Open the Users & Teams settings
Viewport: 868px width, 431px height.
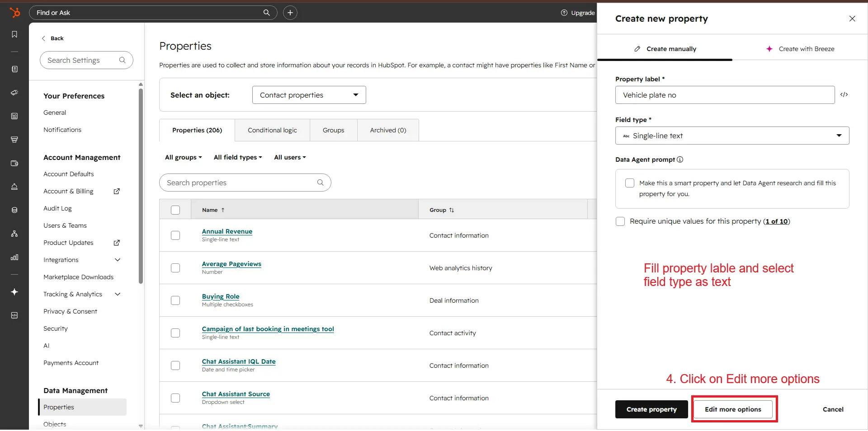coord(65,225)
